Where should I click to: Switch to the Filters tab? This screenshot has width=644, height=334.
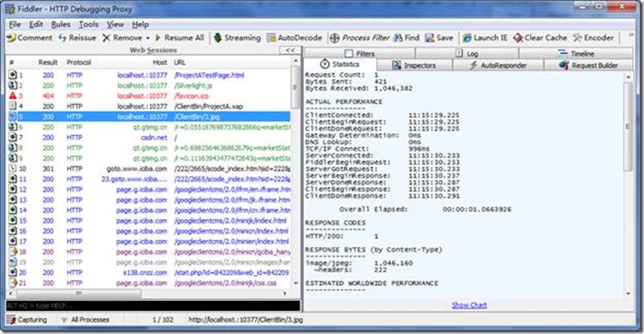coord(360,53)
